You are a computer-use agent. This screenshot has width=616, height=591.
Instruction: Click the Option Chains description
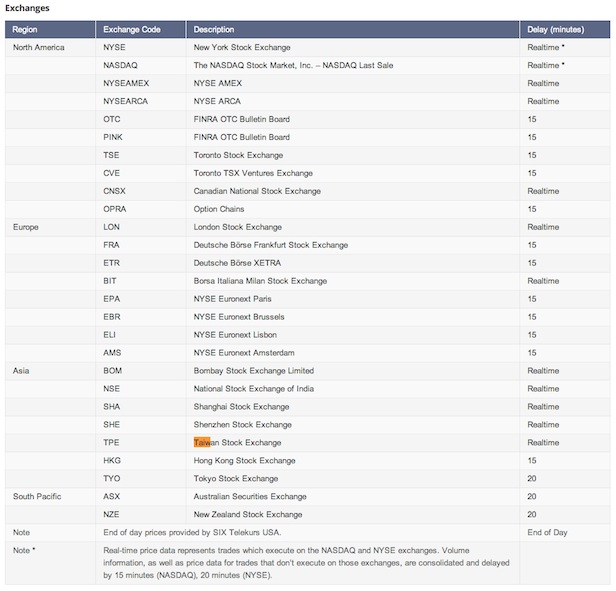coord(219,209)
